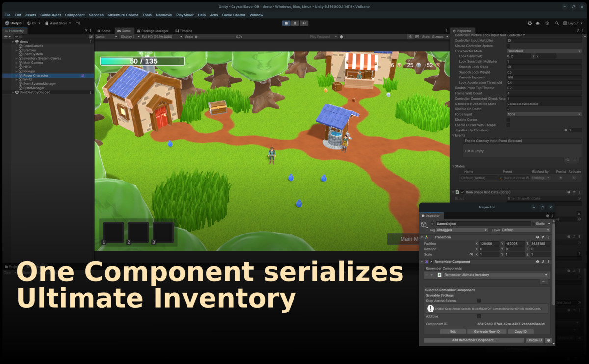The image size is (589, 364).
Task: Toggle Gizmos in the Game view
Action: (x=437, y=37)
